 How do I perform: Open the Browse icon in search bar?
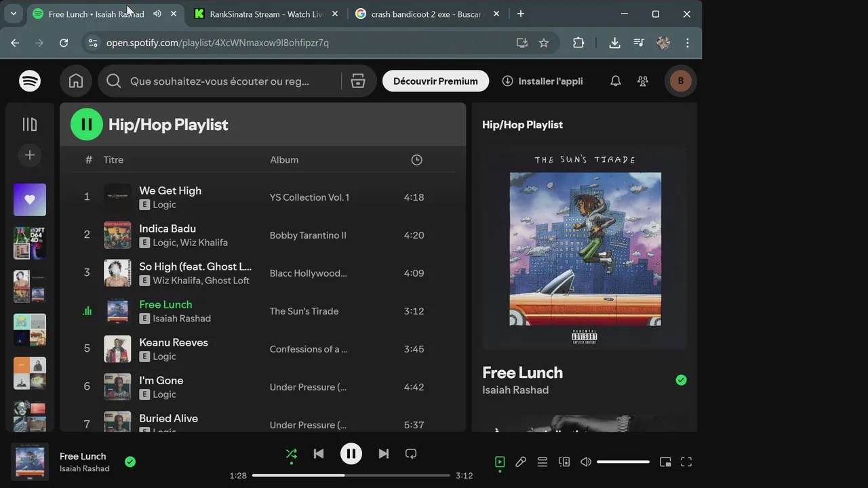point(358,81)
